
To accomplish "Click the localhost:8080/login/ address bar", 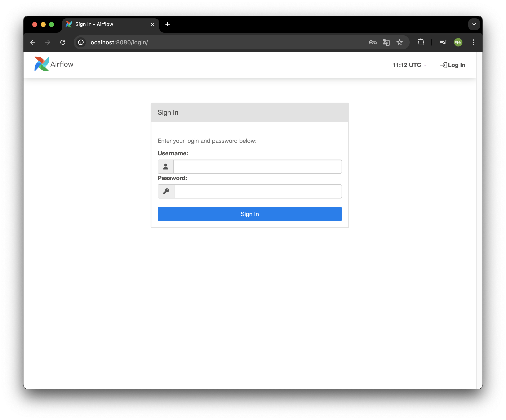I will pos(217,42).
